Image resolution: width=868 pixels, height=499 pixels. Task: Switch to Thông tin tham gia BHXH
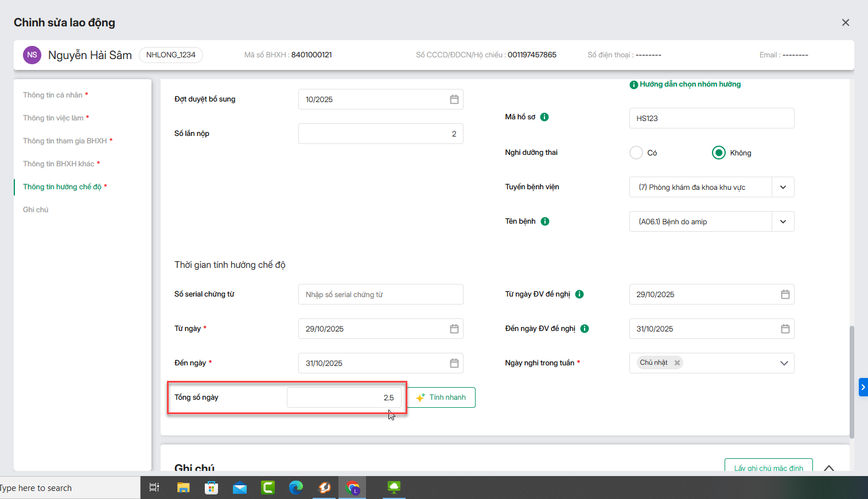coord(65,141)
